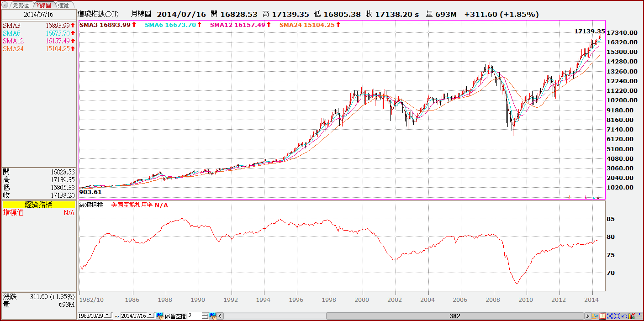Click the 指標值 N/A row
The image size is (644, 321).
point(38,212)
